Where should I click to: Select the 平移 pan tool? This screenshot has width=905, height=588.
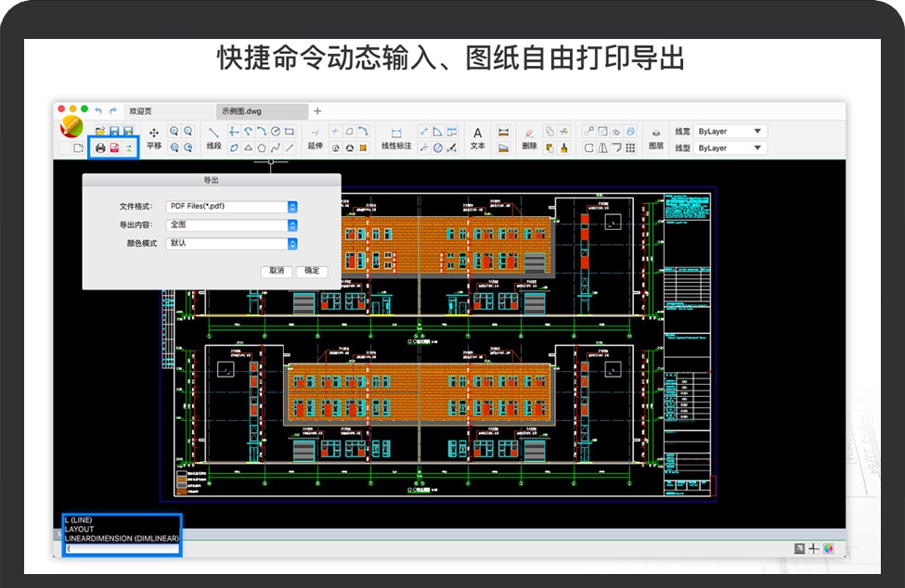(x=154, y=138)
